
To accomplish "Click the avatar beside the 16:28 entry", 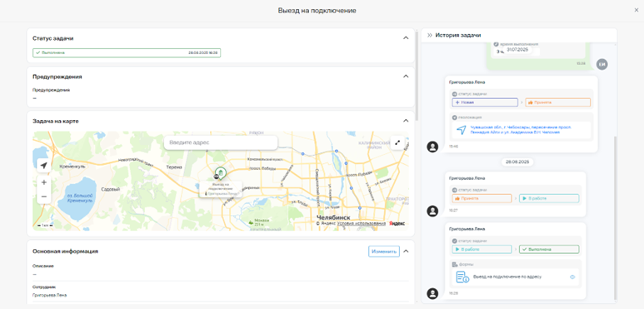I will coord(432,293).
